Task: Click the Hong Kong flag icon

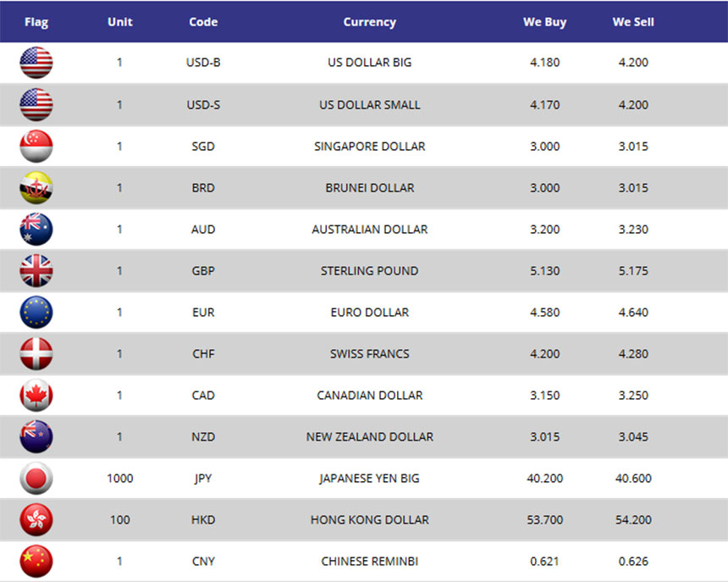Action: point(36,520)
